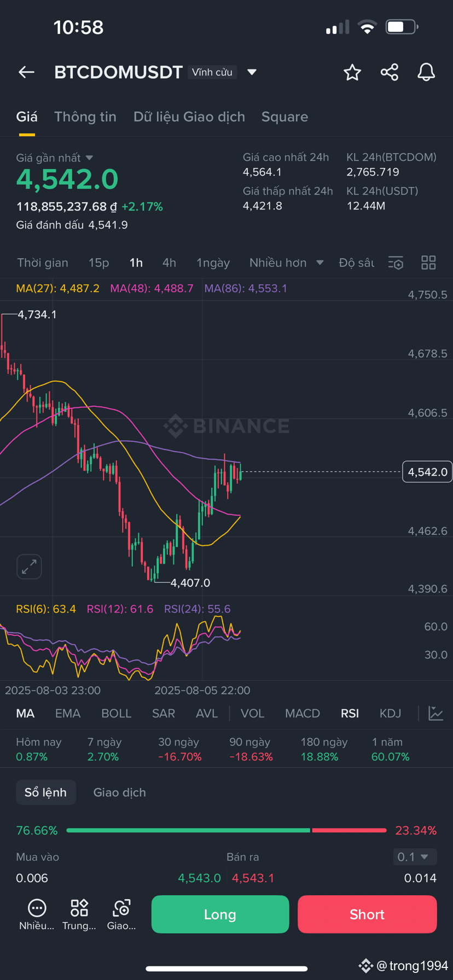Toggle the EMA indicator
This screenshot has width=453, height=980.
click(68, 713)
